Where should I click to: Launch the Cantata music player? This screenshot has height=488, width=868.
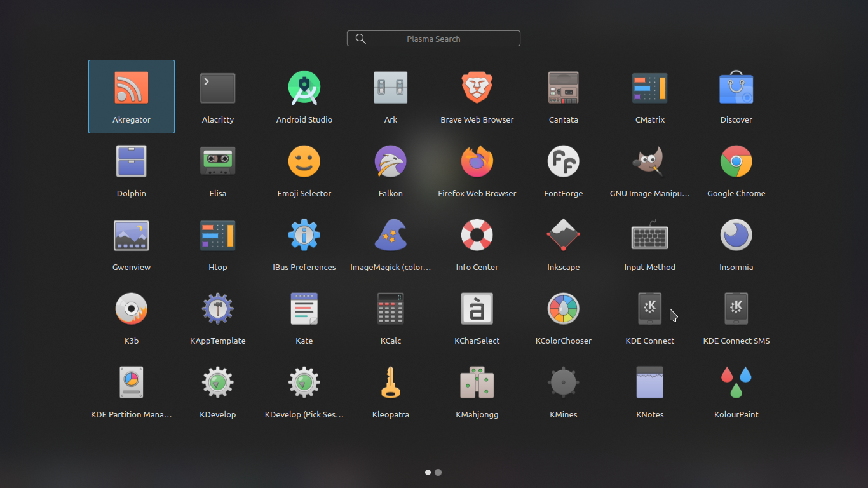pyautogui.click(x=564, y=97)
